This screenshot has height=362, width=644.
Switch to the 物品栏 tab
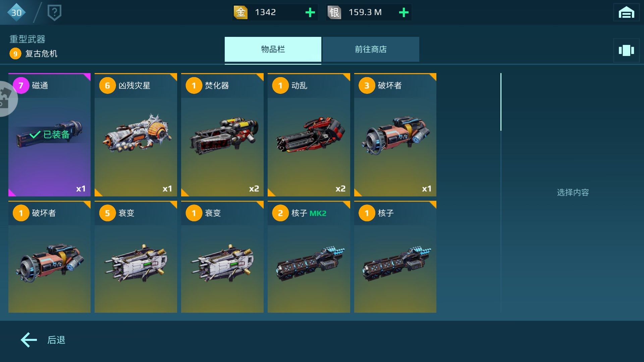273,49
